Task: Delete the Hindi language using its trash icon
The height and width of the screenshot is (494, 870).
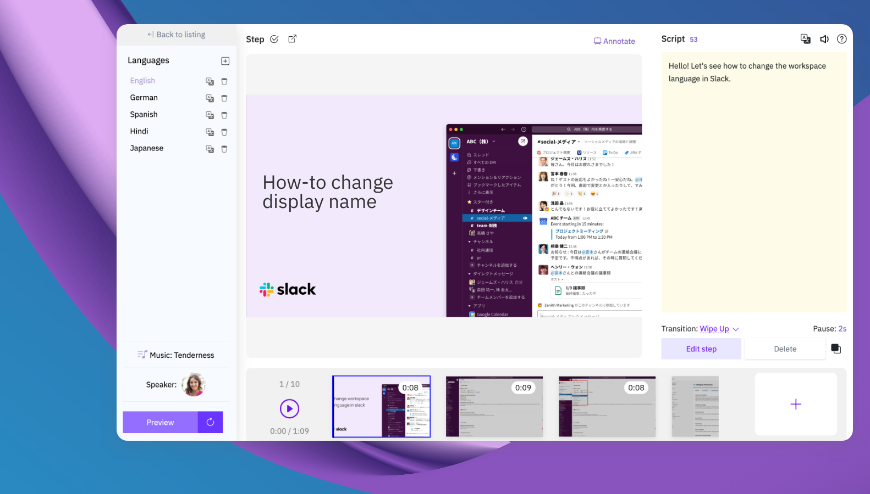Action: 224,132
